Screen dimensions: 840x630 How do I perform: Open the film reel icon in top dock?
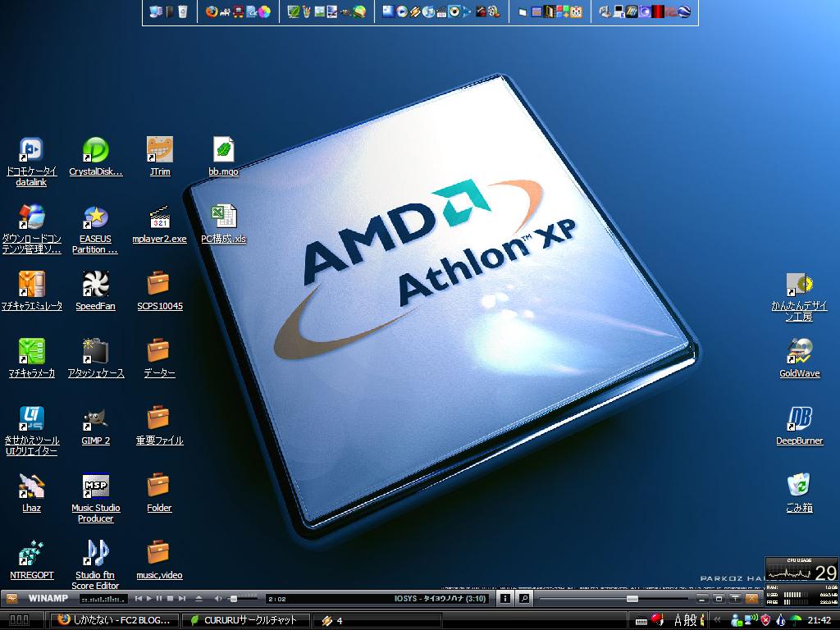(493, 11)
